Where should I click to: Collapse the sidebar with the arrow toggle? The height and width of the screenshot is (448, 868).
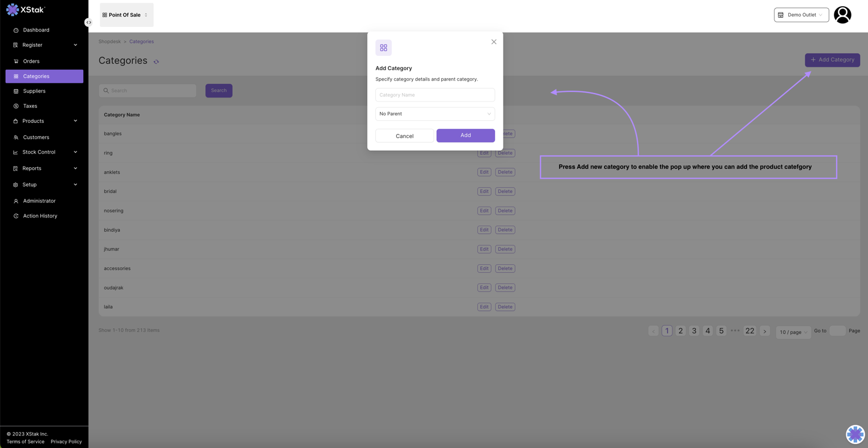tap(88, 22)
